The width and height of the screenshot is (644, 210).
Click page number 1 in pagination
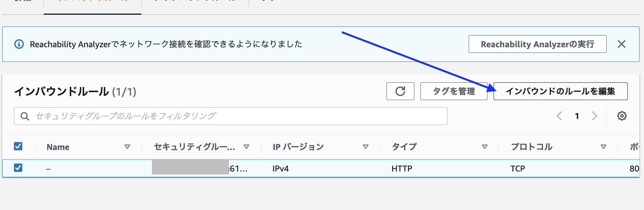click(x=577, y=116)
